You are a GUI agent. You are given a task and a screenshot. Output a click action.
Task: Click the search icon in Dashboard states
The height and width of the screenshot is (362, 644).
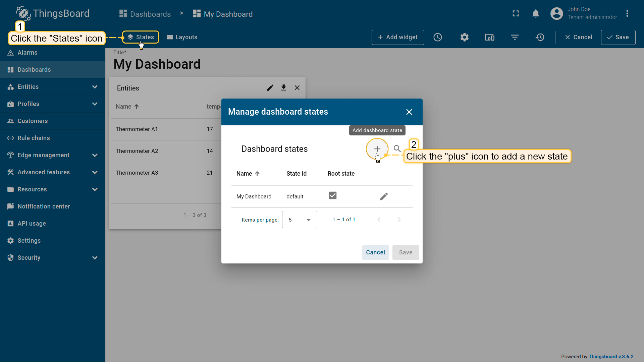[x=397, y=149]
